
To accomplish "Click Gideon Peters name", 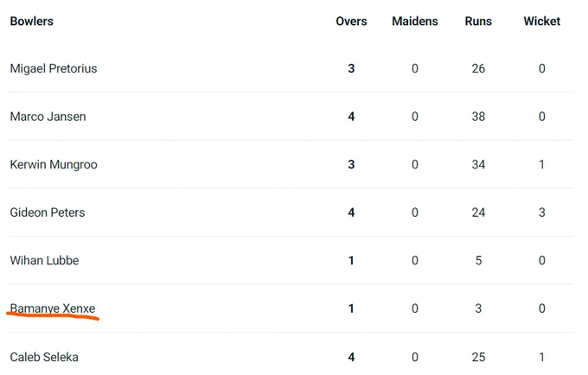I will tap(48, 213).
